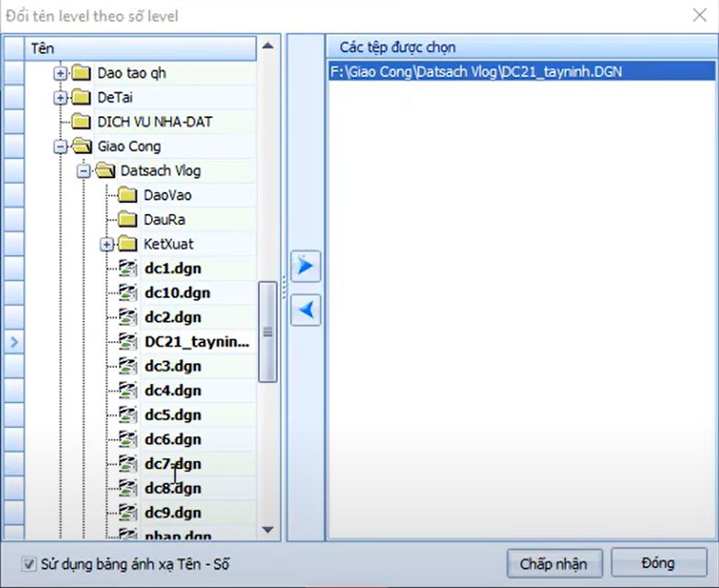Click the DICH VU NHA-DAT folder icon
The image size is (719, 588).
click(x=82, y=122)
